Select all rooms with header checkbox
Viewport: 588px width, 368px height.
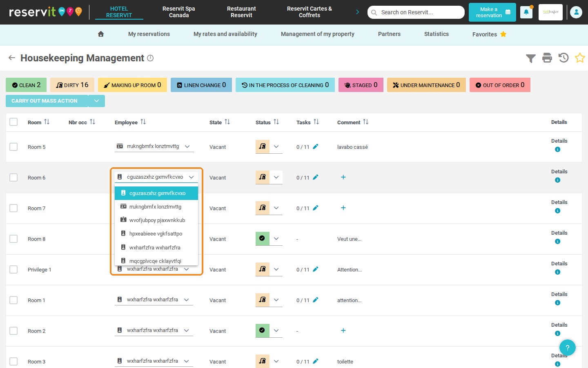13,122
